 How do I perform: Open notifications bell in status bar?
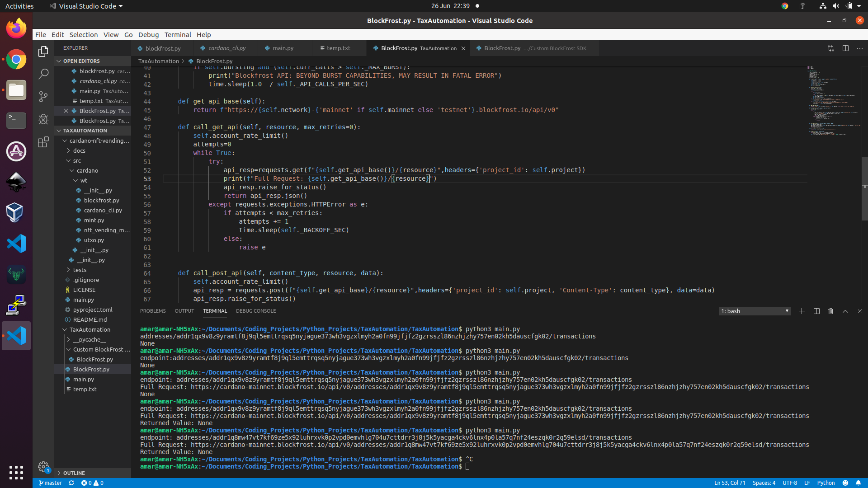point(859,483)
